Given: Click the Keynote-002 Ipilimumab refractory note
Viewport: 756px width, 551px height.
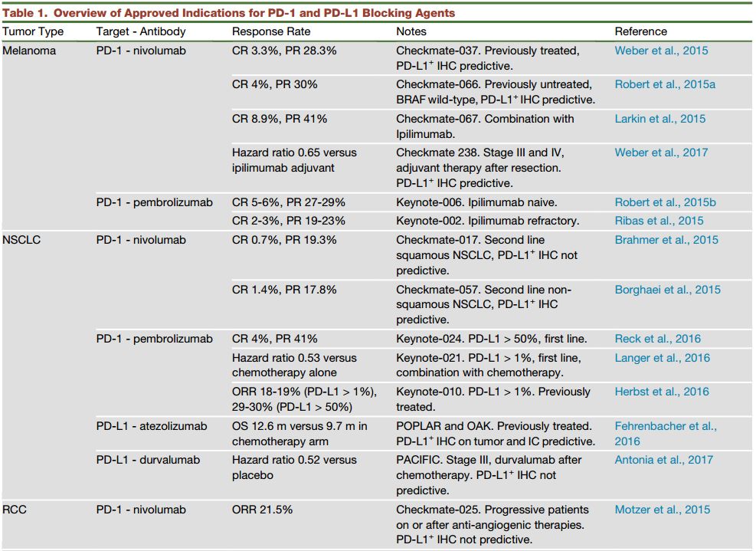Looking at the screenshot, I should (487, 221).
